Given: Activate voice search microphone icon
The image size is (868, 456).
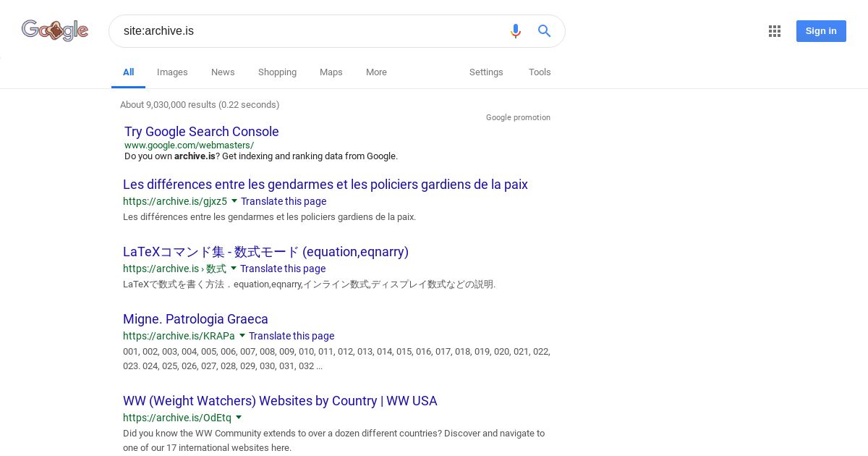Looking at the screenshot, I should [x=515, y=31].
